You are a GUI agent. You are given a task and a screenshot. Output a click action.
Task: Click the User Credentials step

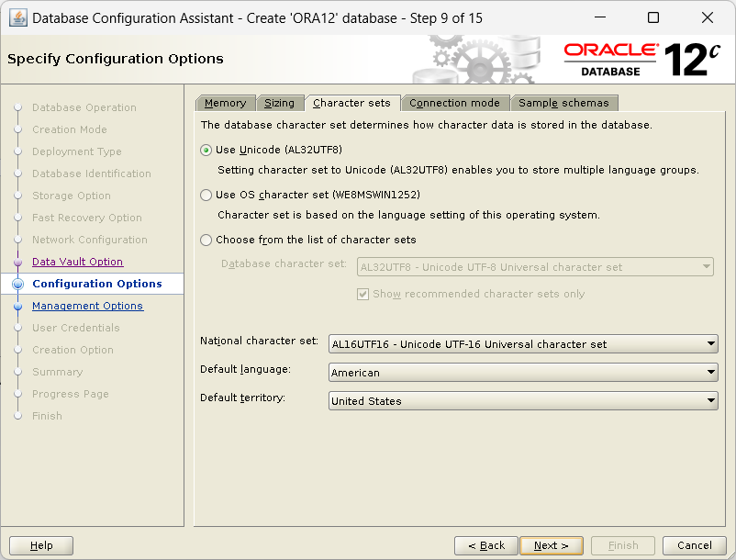coord(76,328)
